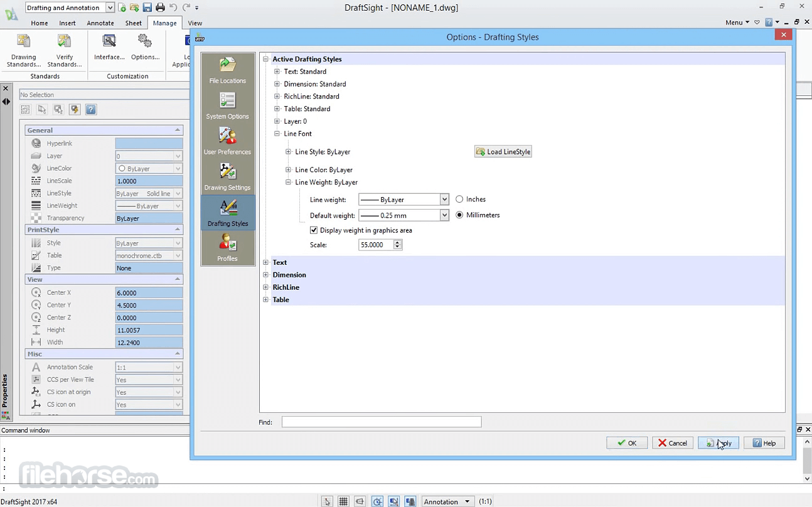Toggle the ESnap icon in status bar
The width and height of the screenshot is (812, 507).
coord(393,501)
